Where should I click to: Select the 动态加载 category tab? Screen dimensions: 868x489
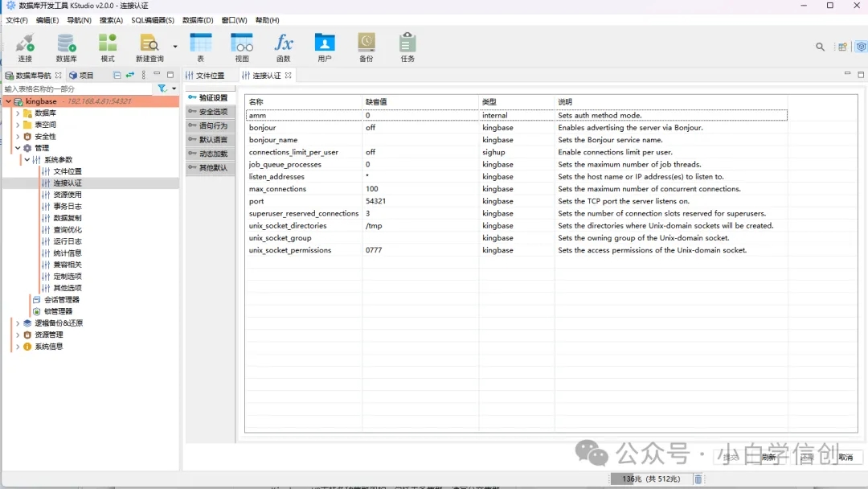[x=210, y=154]
